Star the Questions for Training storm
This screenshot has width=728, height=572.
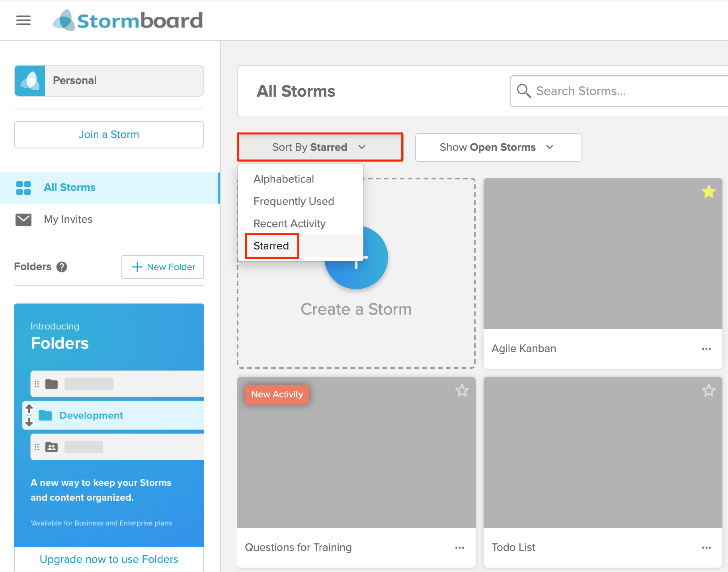[x=462, y=391]
